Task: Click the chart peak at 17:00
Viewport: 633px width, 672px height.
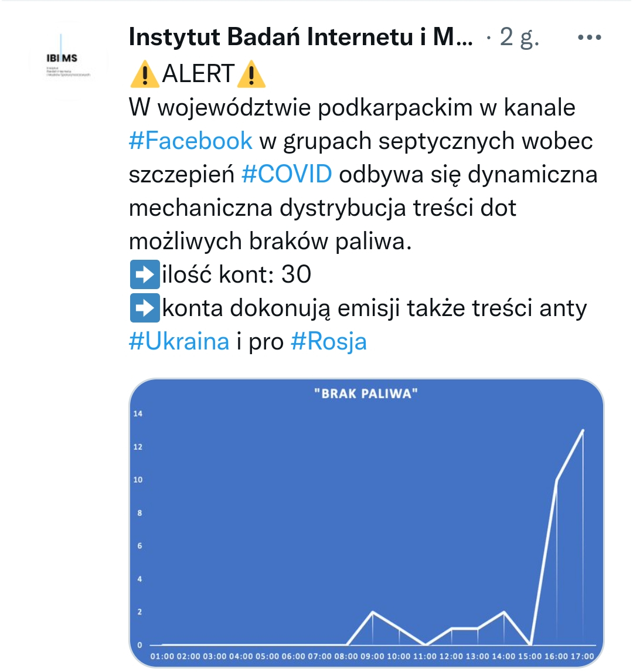Action: pos(583,430)
